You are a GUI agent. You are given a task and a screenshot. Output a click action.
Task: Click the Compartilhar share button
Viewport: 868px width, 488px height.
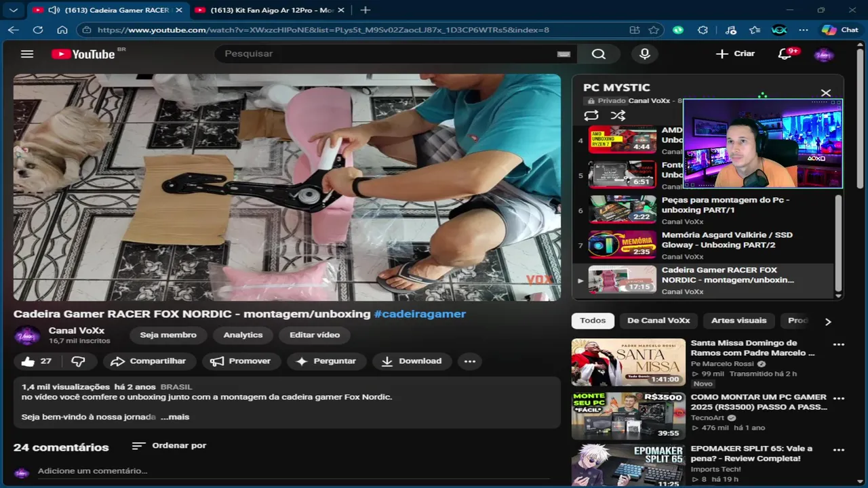pyautogui.click(x=149, y=361)
